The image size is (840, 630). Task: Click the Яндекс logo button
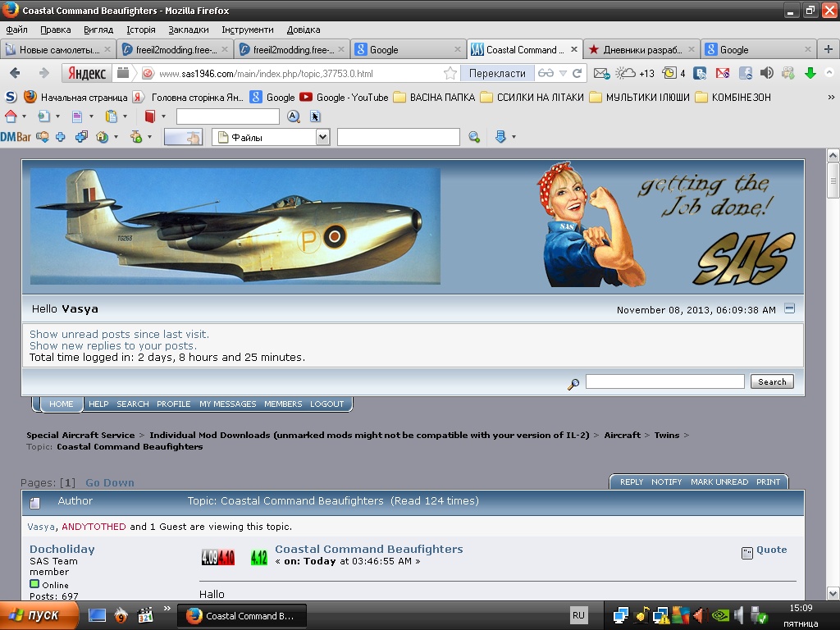(87, 73)
